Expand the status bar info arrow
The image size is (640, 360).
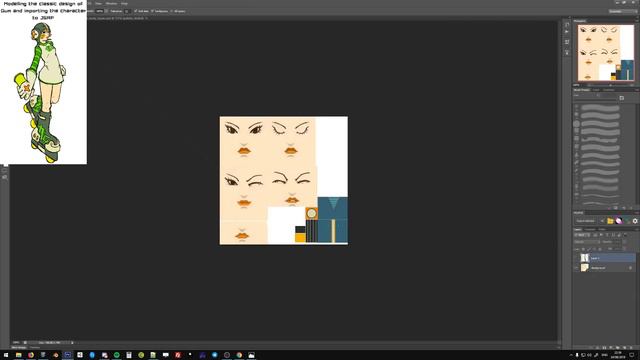click(x=72, y=342)
